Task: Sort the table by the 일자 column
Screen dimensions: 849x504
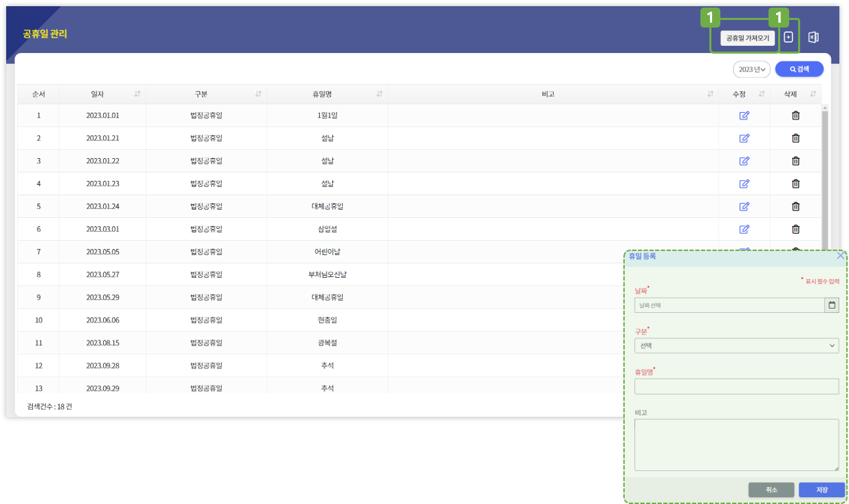Action: [x=138, y=94]
